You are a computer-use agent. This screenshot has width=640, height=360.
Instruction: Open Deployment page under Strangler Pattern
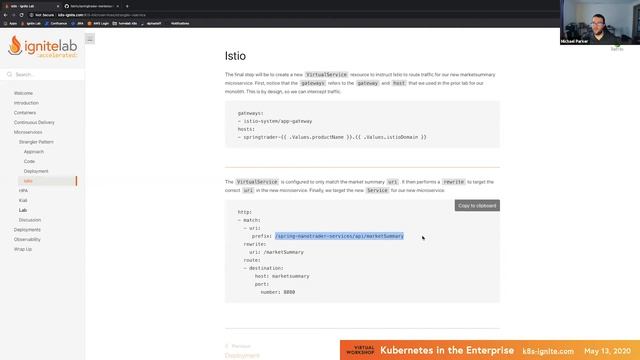pos(36,171)
